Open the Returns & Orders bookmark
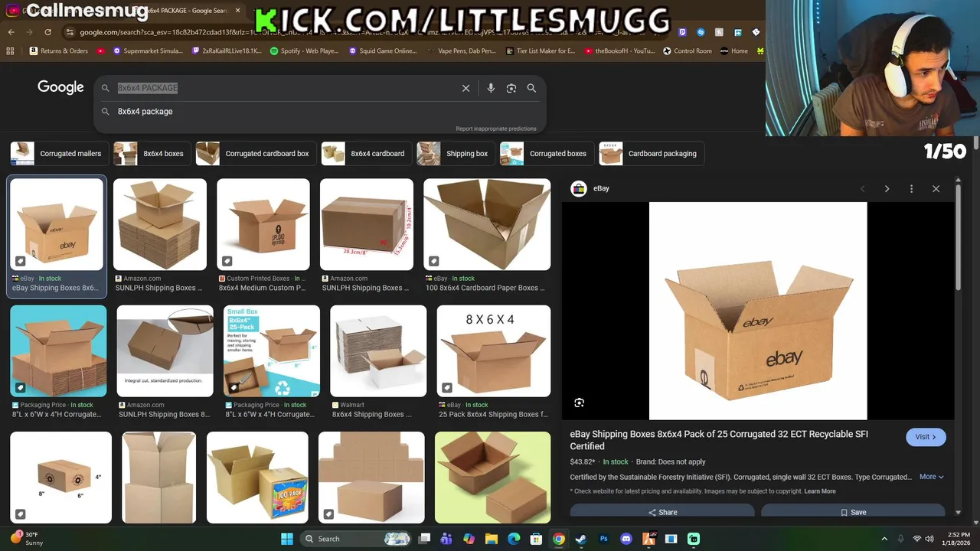The width and height of the screenshot is (980, 551). point(59,51)
